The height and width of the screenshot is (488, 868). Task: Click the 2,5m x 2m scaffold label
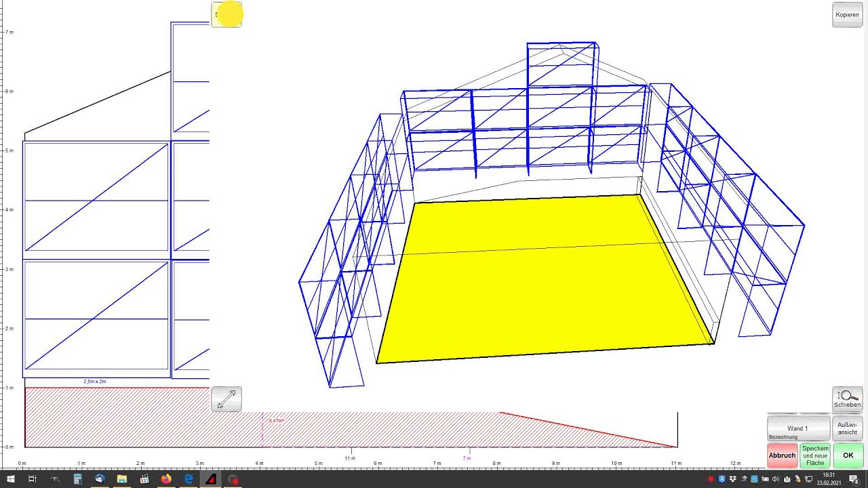tap(95, 382)
